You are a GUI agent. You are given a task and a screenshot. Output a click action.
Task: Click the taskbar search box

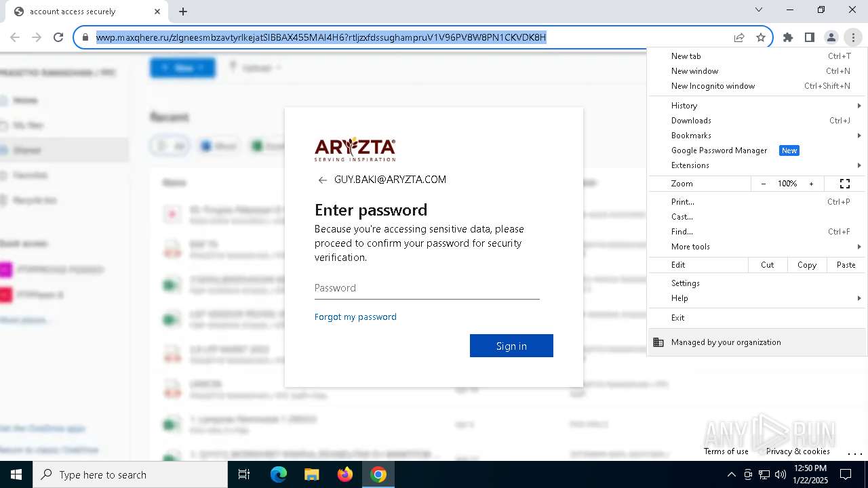click(130, 474)
